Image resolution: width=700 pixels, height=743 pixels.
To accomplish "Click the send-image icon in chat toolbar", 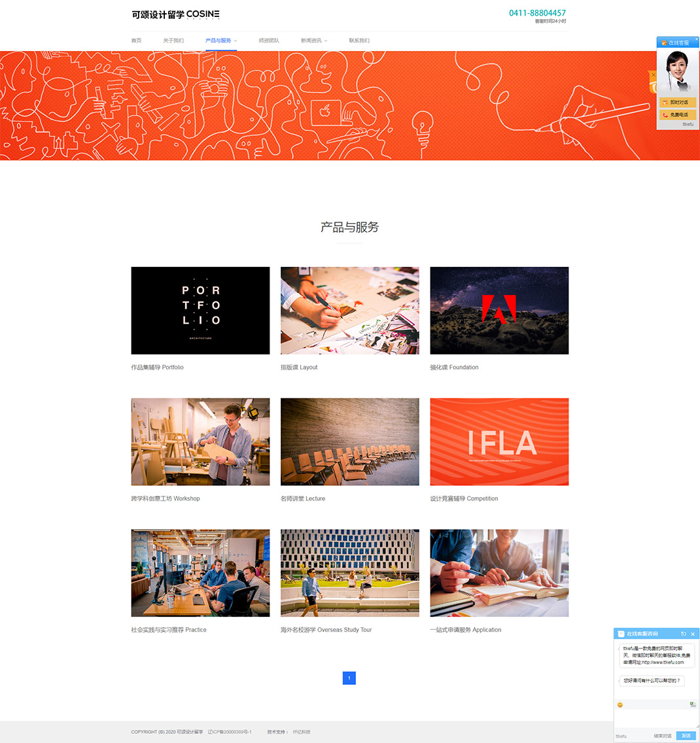I will (x=692, y=704).
